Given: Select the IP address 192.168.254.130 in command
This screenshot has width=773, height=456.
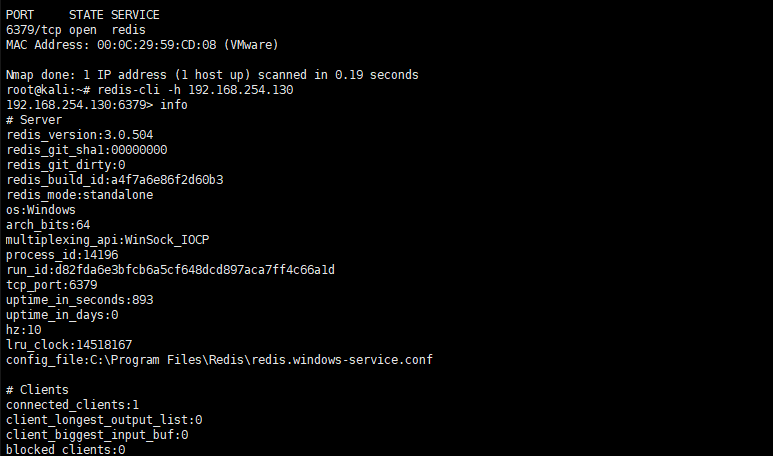Looking at the screenshot, I should click(x=241, y=90).
